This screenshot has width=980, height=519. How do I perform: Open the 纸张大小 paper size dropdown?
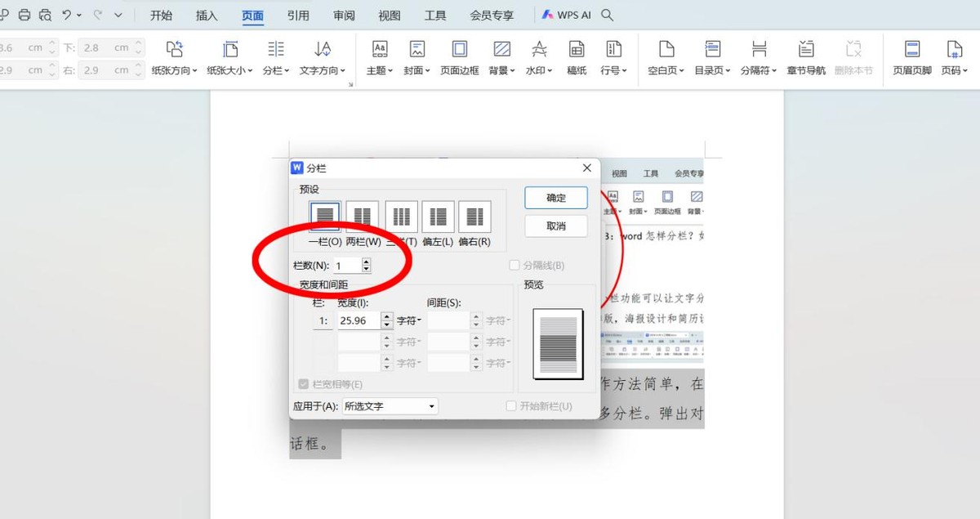[229, 57]
